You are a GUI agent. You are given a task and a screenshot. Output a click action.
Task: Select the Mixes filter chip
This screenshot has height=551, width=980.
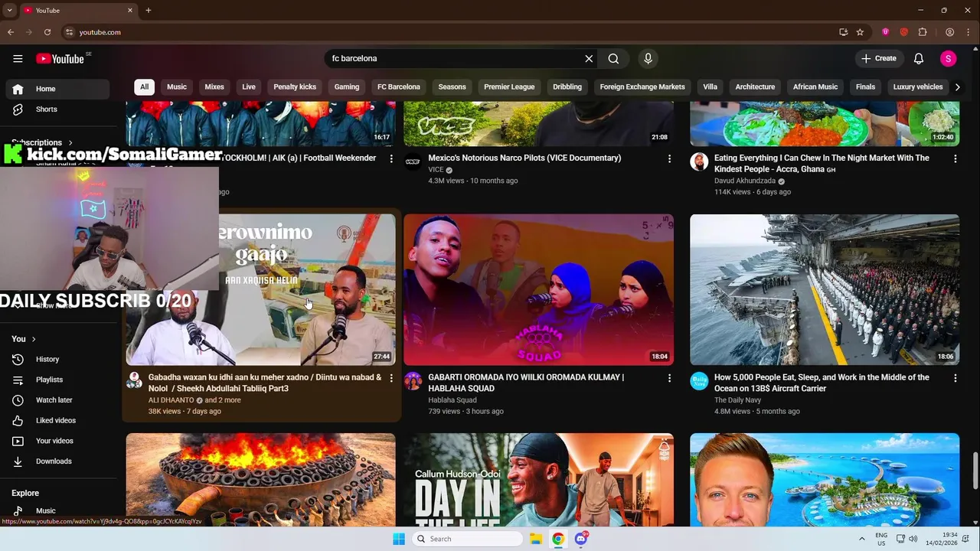[x=214, y=87]
